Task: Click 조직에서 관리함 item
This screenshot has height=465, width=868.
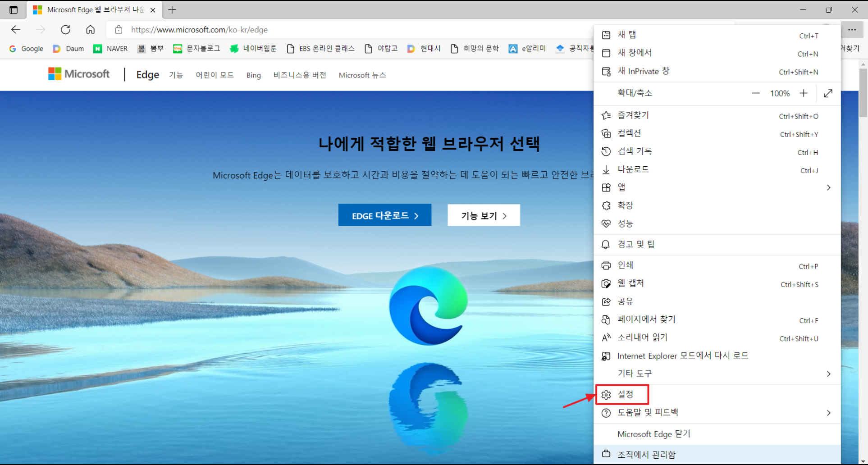Action: 717,454
